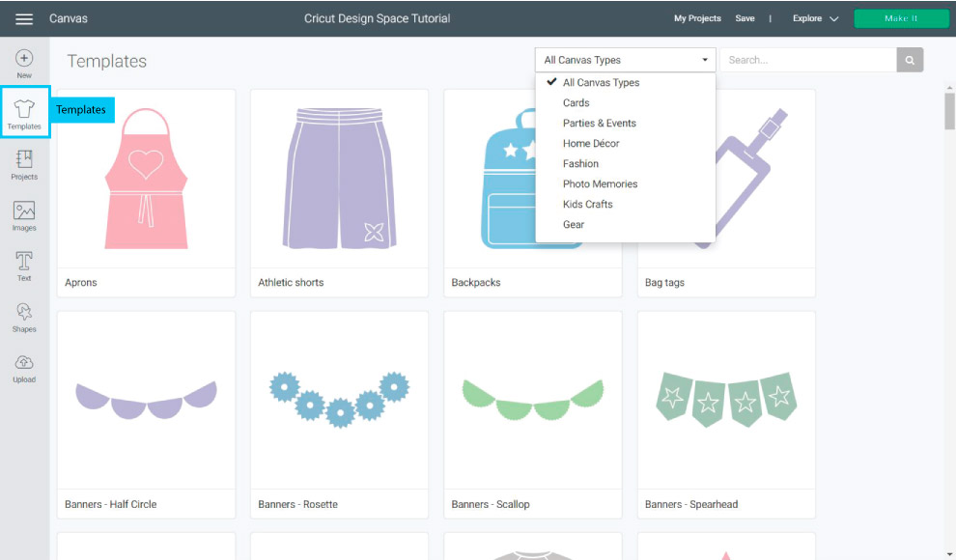Expand the Explore dropdown
956x560 pixels.
(x=815, y=18)
